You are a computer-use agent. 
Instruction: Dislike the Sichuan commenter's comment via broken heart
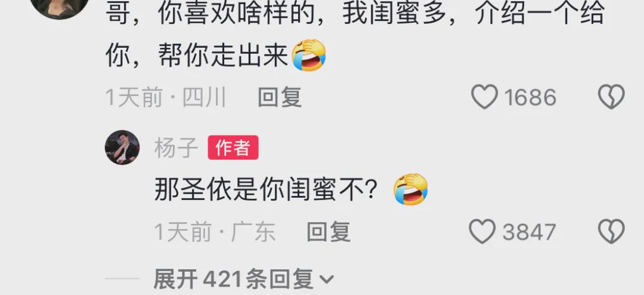611,97
